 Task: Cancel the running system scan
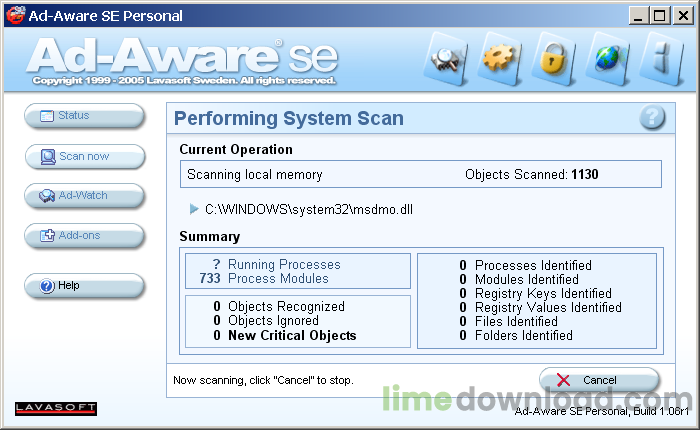(x=599, y=380)
